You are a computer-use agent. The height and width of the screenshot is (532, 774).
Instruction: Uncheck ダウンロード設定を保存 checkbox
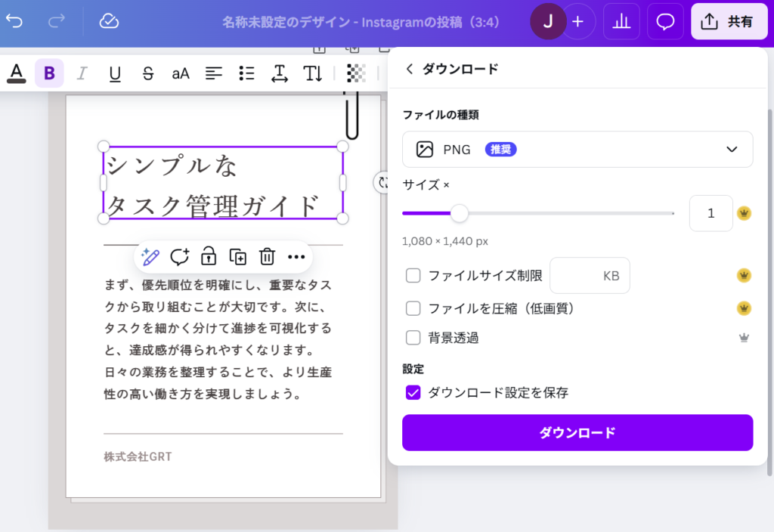[x=413, y=392]
